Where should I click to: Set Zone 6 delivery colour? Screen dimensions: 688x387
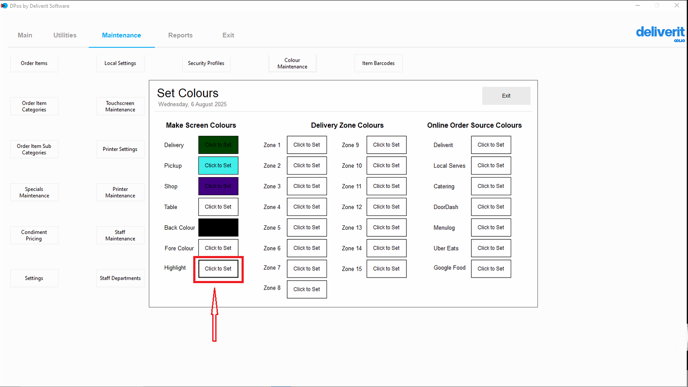tap(307, 248)
